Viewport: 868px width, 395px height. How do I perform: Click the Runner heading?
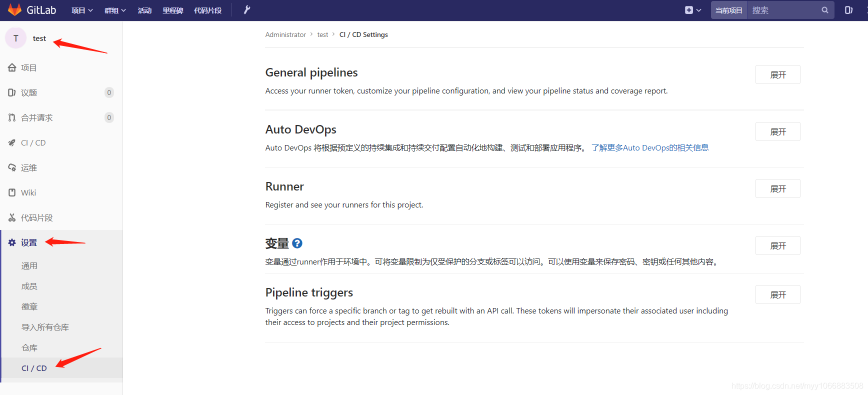284,186
